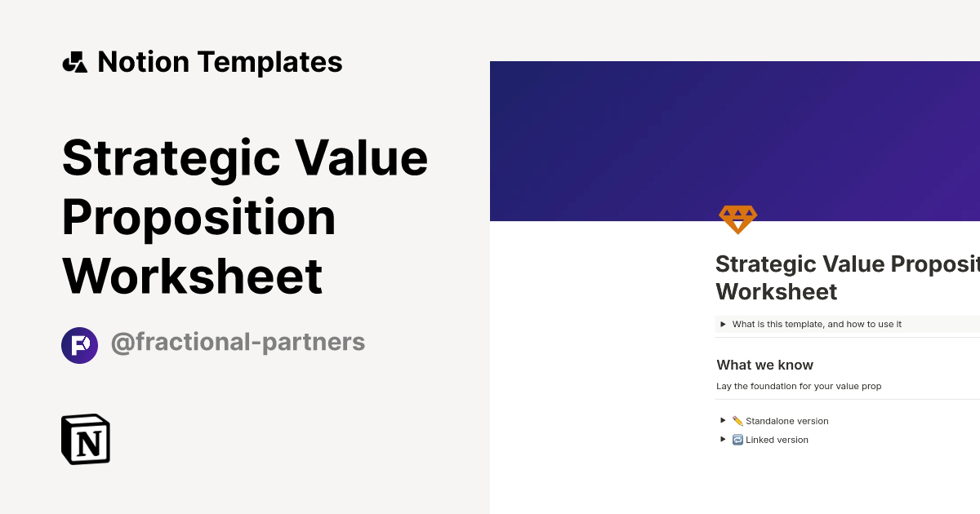Viewport: 980px width, 514px height.
Task: Click the 'Lay the foundation' description text
Action: coord(799,386)
